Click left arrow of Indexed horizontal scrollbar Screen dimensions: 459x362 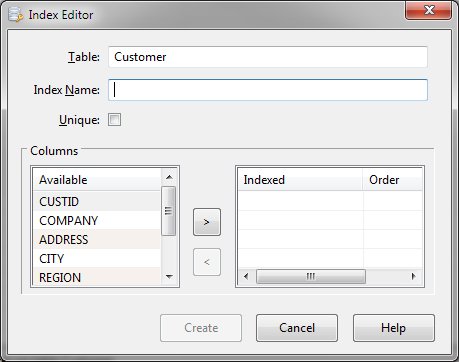click(246, 276)
